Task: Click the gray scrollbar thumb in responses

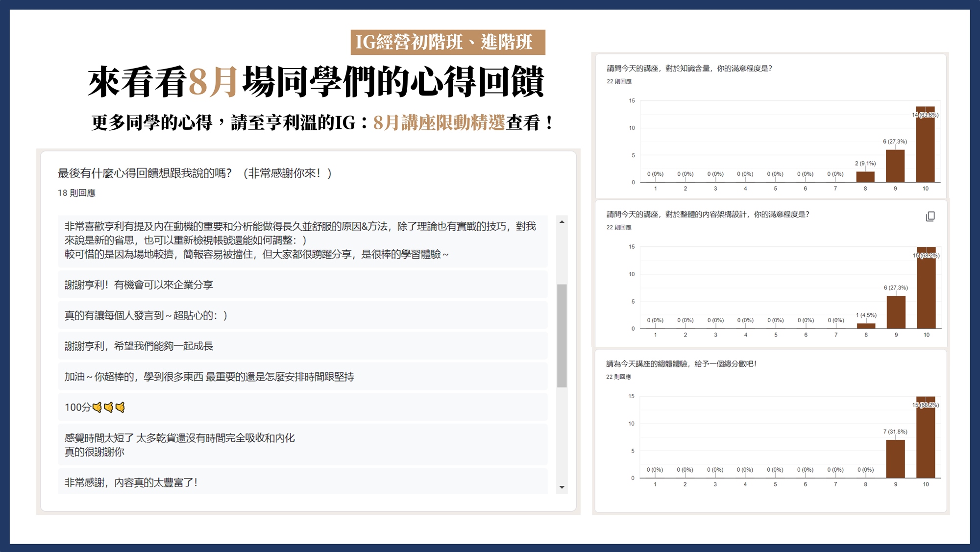Action: pyautogui.click(x=562, y=336)
